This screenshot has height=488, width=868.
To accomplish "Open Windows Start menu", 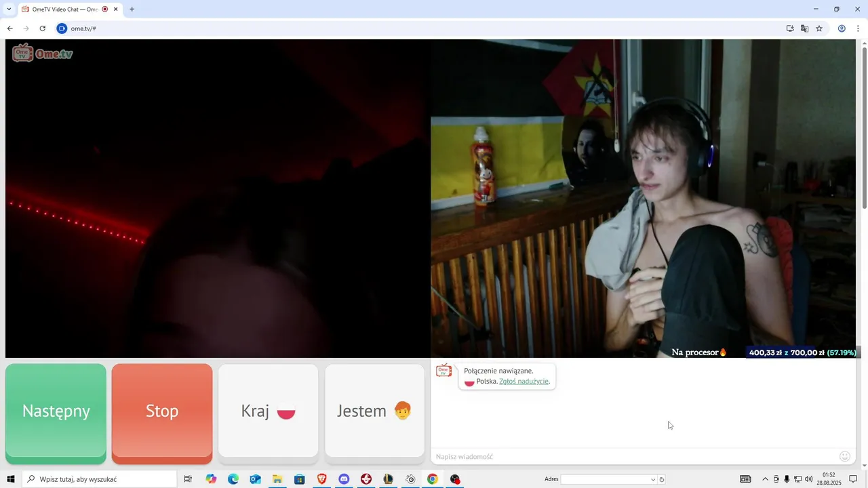I will coord(10,479).
